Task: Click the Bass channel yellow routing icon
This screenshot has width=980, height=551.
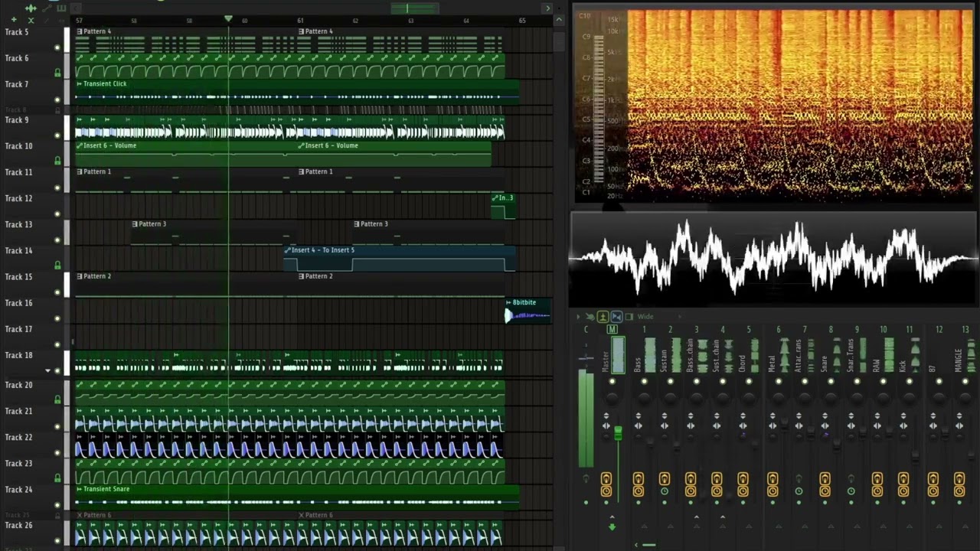Action: click(x=638, y=478)
